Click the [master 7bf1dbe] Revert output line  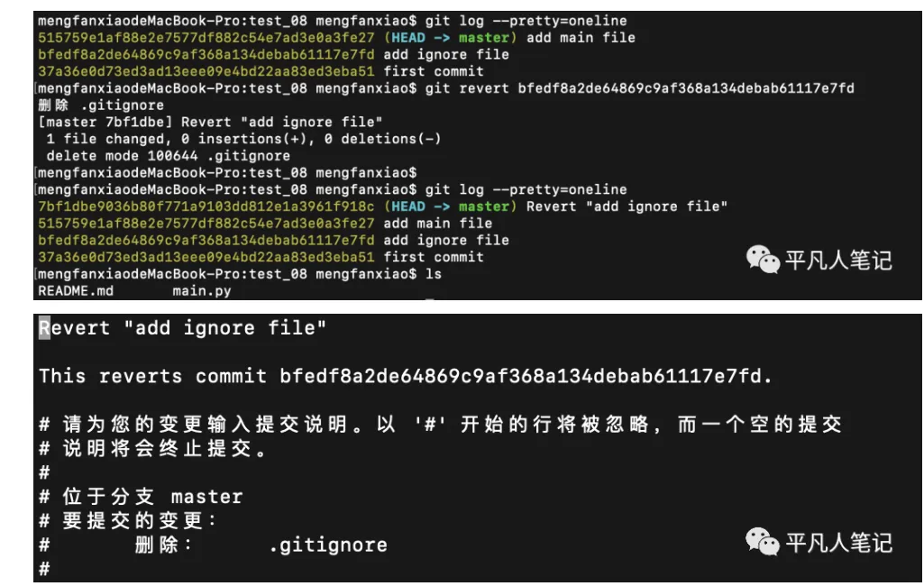point(210,122)
